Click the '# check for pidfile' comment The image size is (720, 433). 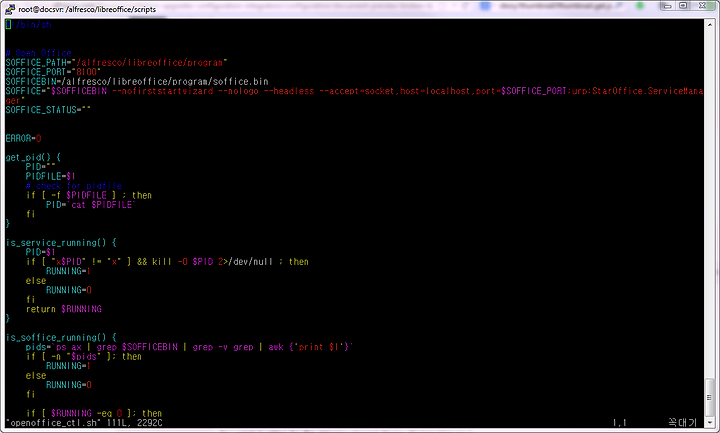(73, 186)
